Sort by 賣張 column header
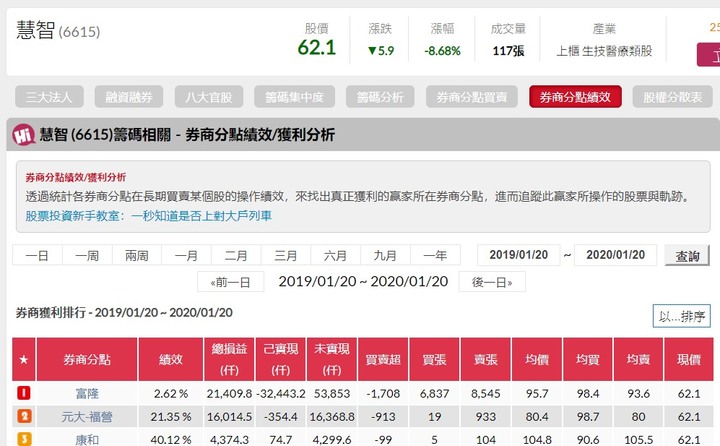Screen dimensions: 720x446 point(485,360)
